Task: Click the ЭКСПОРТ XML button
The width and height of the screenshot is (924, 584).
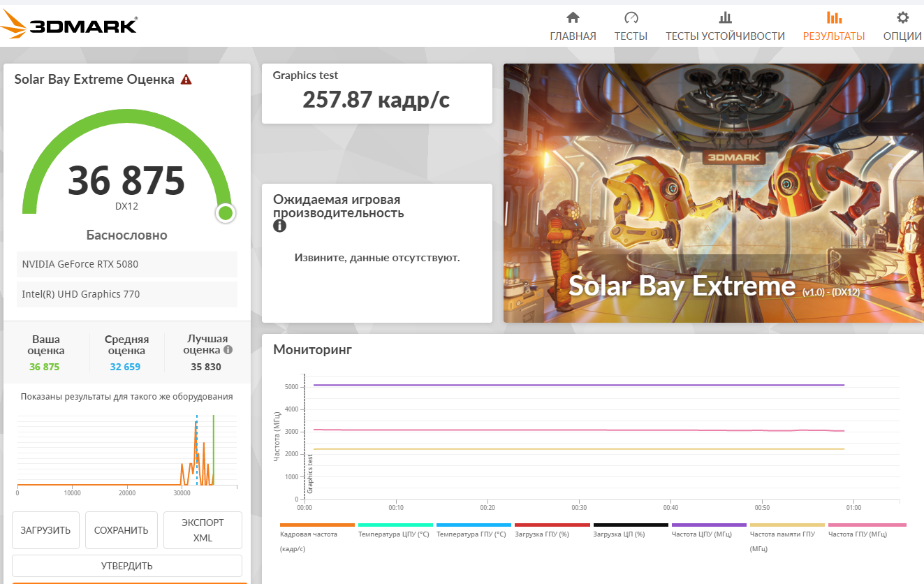Action: [x=203, y=530]
